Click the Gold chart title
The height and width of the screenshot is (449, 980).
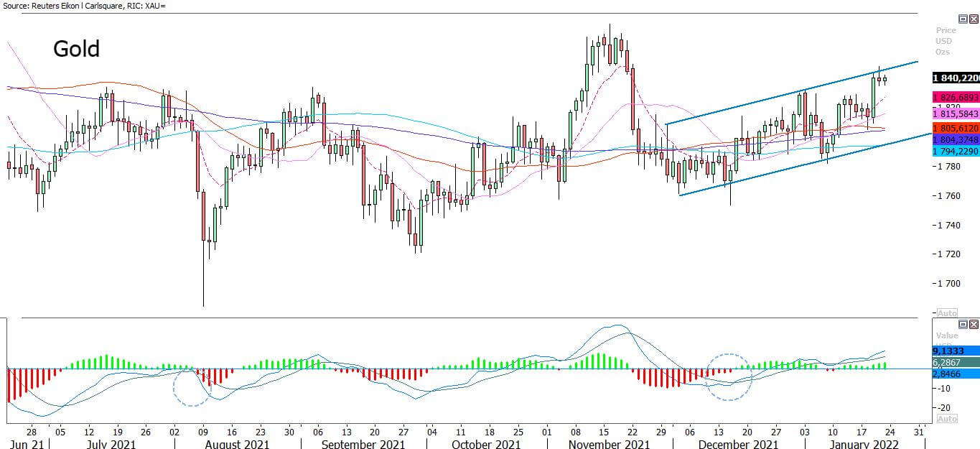pos(76,49)
